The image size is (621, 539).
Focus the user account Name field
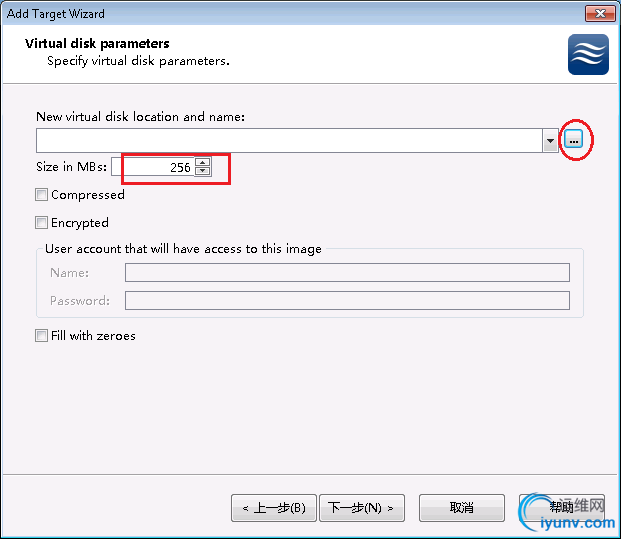[x=347, y=272]
